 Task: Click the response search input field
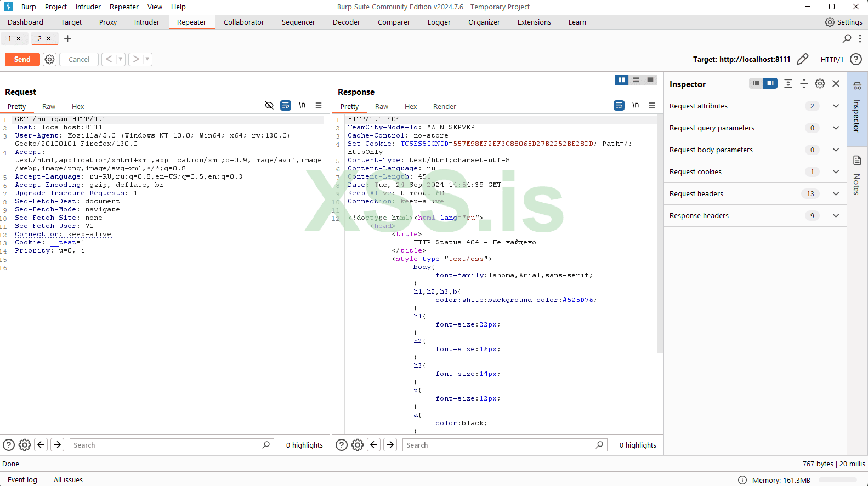499,445
